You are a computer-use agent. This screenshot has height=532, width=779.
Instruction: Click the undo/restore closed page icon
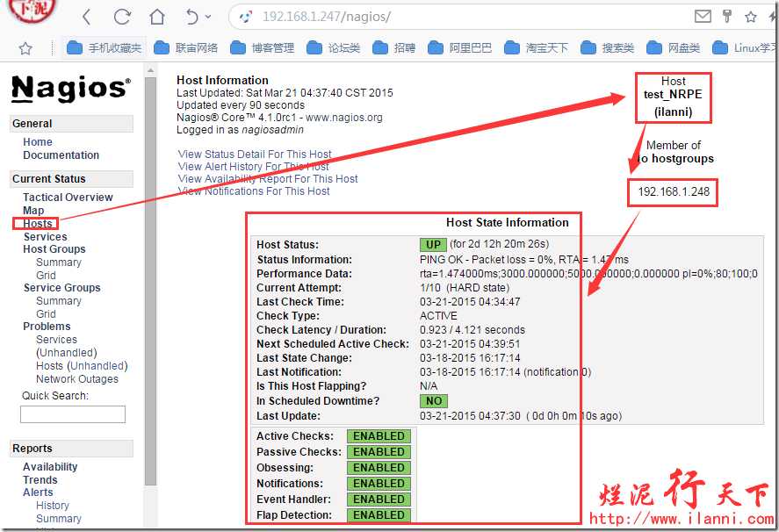pyautogui.click(x=192, y=17)
